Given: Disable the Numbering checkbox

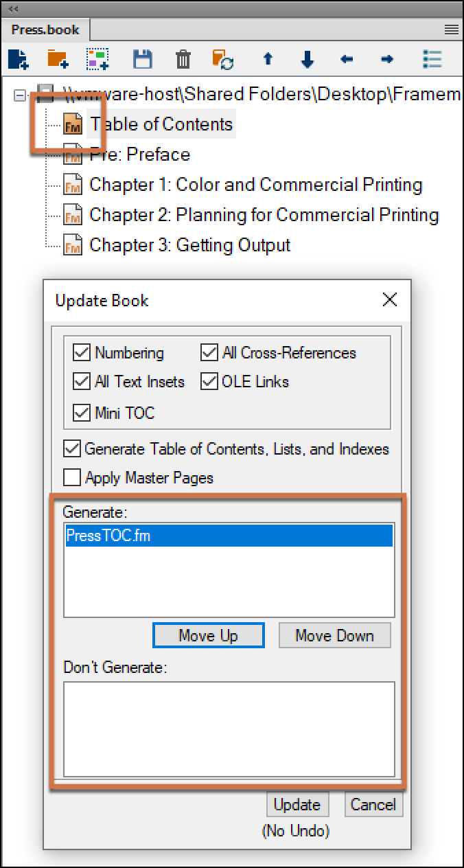Looking at the screenshot, I should [x=80, y=352].
